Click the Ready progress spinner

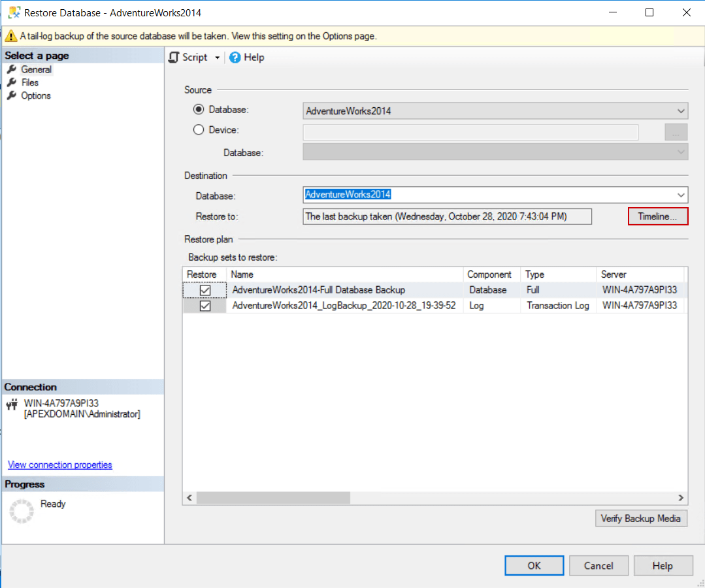(22, 511)
